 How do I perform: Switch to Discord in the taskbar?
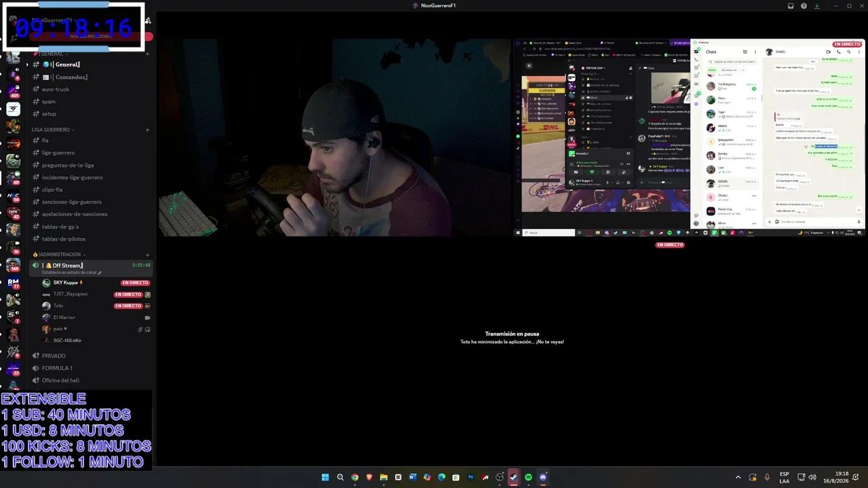click(x=542, y=477)
